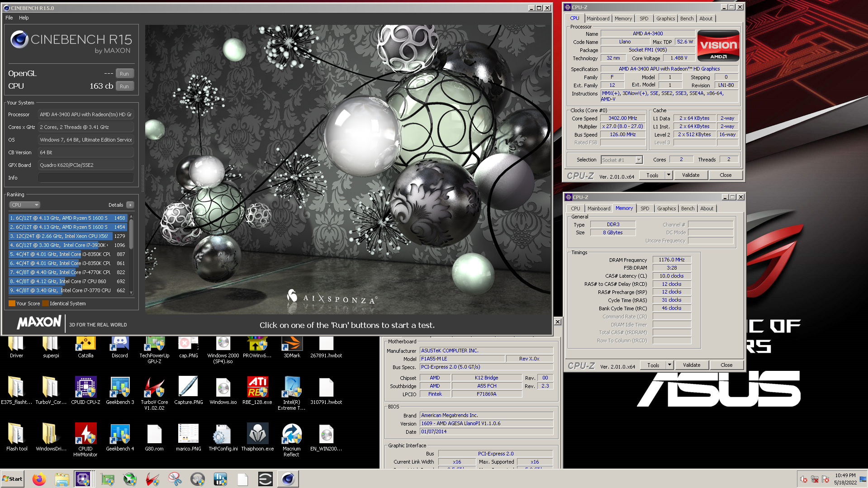Select ranking row 1, Ryzen 5 1600 score 1458
The height and width of the screenshot is (488, 868).
click(x=67, y=218)
